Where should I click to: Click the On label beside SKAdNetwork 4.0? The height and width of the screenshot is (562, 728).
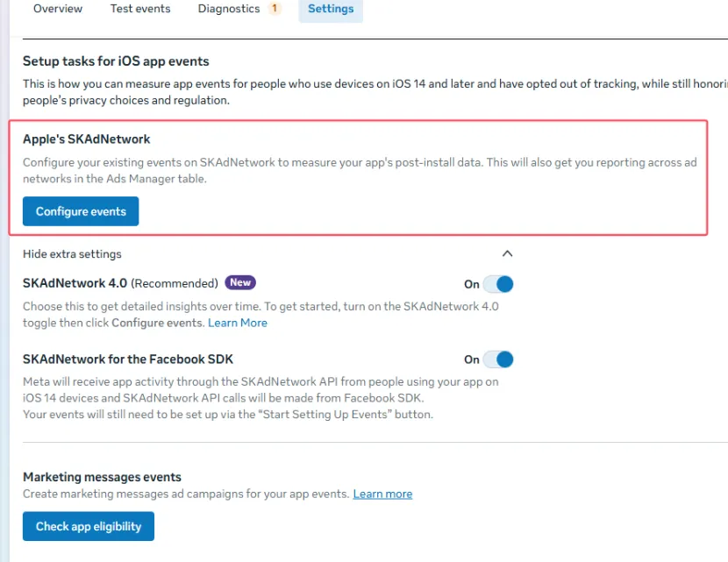(471, 284)
